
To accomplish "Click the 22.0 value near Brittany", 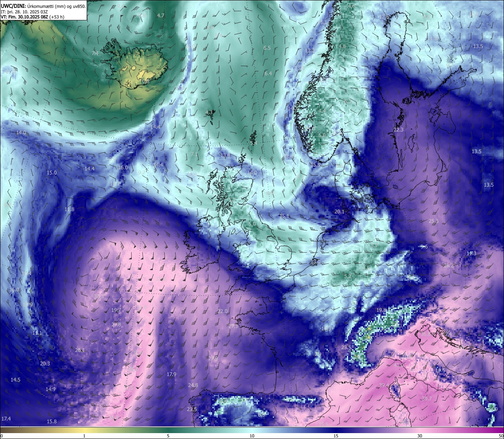I will 222,311.
